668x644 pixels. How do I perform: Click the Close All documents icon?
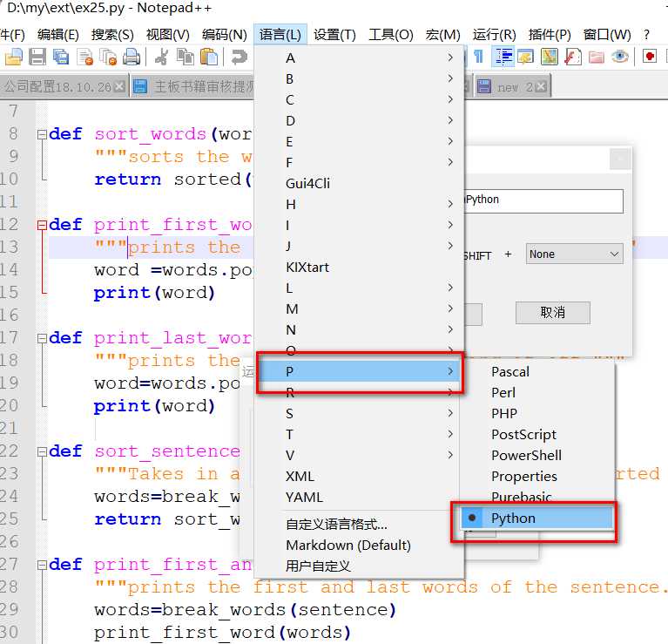click(108, 57)
